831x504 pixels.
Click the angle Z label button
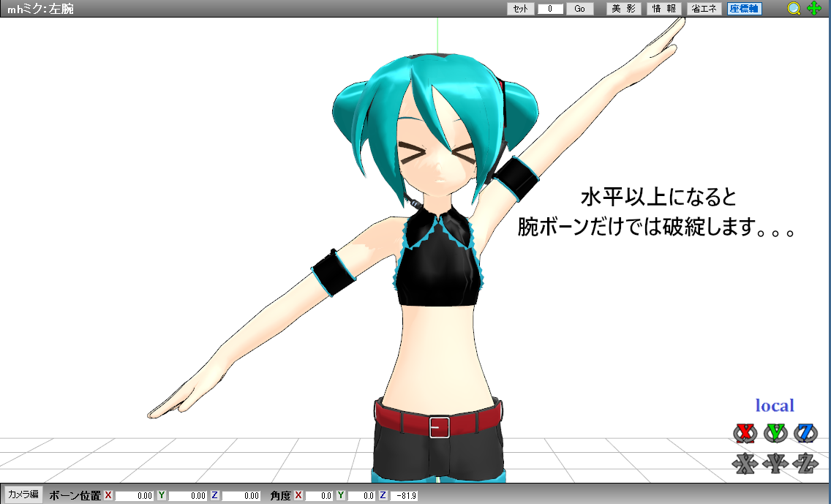tap(383, 495)
